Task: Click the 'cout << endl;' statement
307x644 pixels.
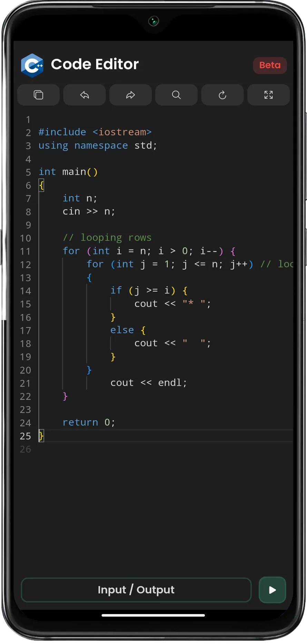Action: click(x=149, y=383)
